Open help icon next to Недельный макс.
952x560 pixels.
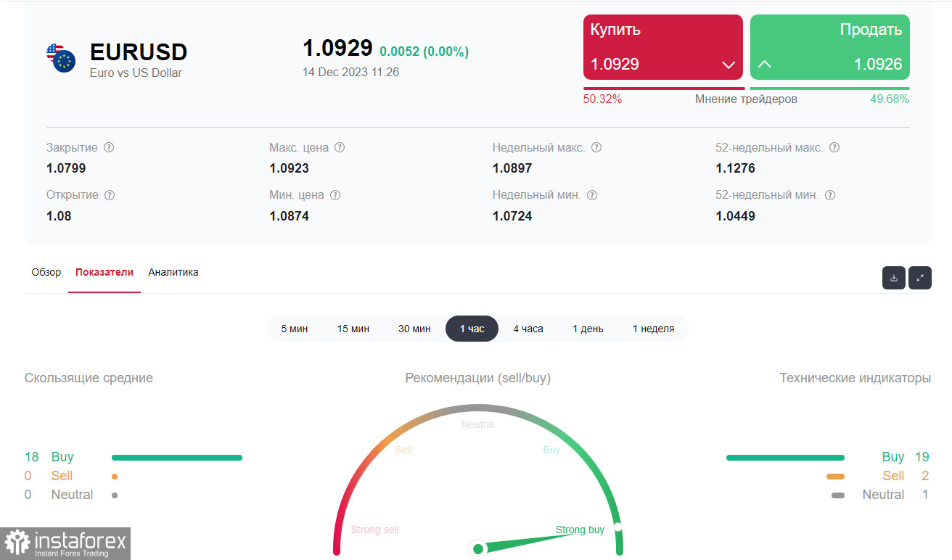point(596,147)
